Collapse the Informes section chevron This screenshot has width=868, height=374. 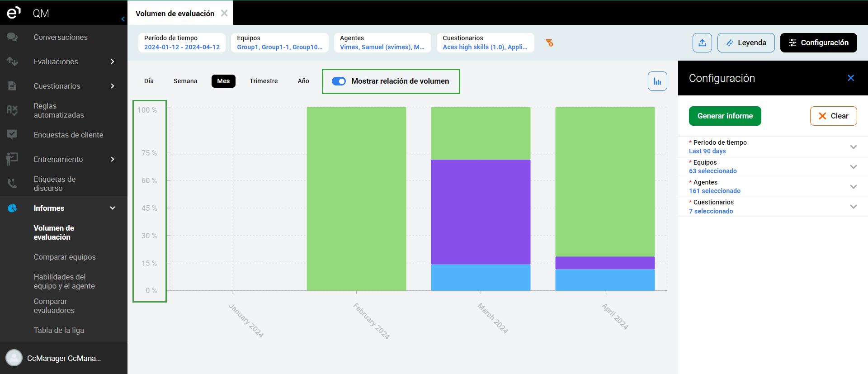(x=113, y=208)
